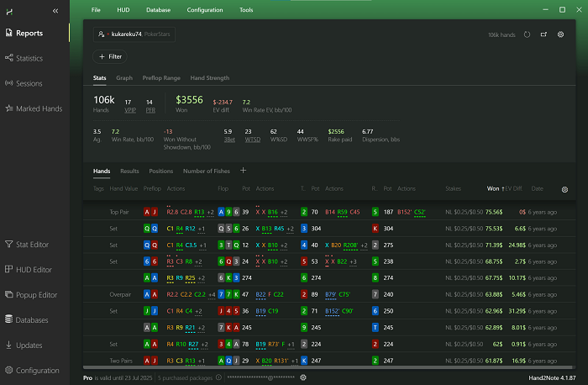588x385 pixels.
Task: Switch to the Number of Fishes tab
Action: click(207, 171)
